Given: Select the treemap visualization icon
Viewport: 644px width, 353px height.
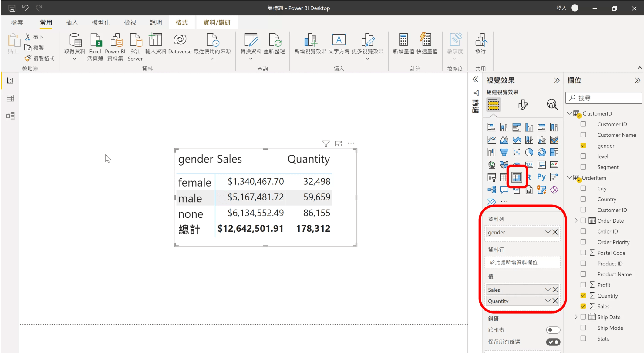Looking at the screenshot, I should pyautogui.click(x=555, y=152).
